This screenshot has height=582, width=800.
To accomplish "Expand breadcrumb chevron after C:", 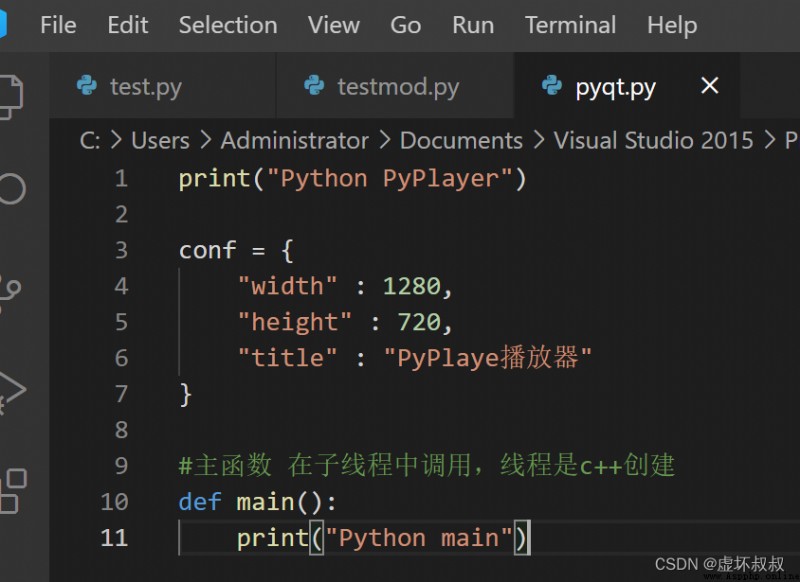I will (x=116, y=140).
